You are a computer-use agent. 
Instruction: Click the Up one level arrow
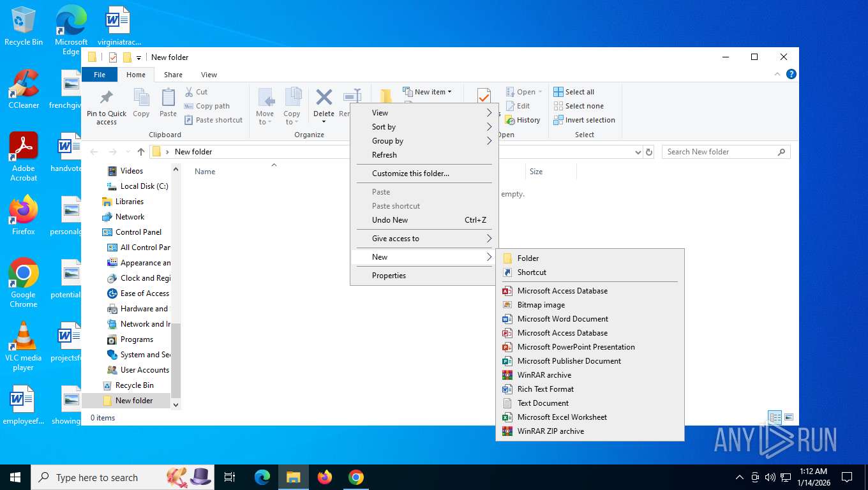coord(141,152)
